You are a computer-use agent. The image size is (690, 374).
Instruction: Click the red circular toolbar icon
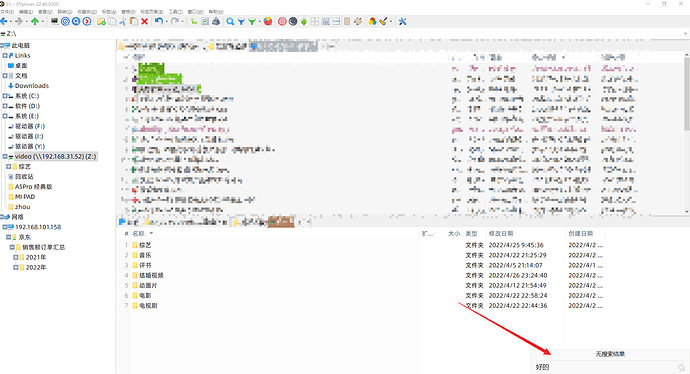tap(283, 22)
